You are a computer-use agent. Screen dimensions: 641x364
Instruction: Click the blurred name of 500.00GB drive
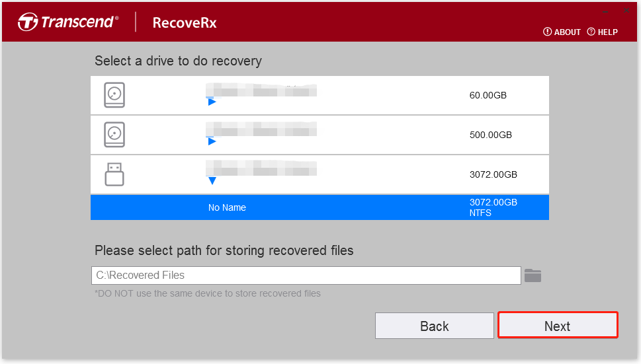pyautogui.click(x=261, y=129)
